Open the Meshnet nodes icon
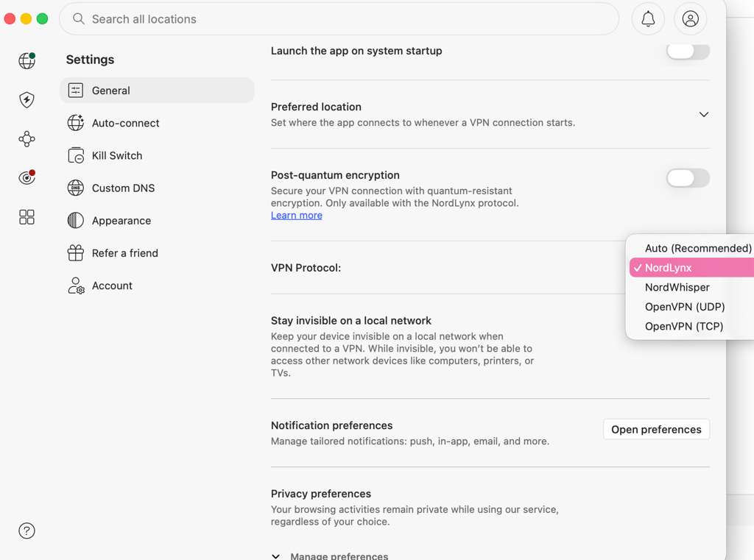This screenshot has height=560, width=754. coord(27,139)
